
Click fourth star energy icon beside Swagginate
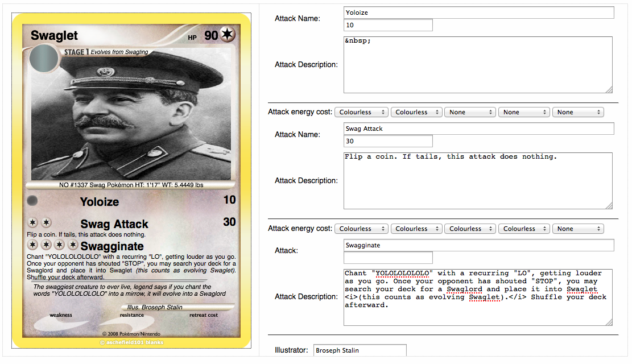(x=73, y=245)
